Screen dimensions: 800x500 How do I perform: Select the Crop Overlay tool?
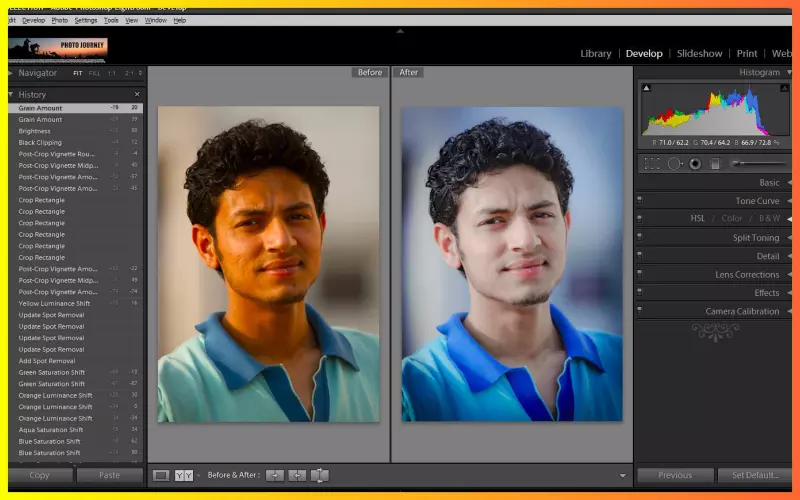pyautogui.click(x=652, y=164)
